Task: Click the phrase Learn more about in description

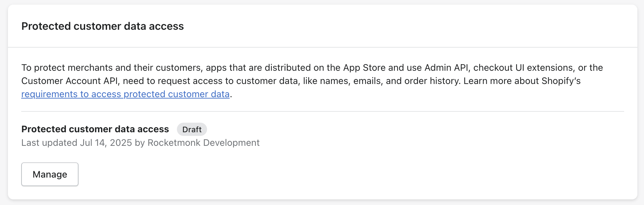Action: [501, 81]
